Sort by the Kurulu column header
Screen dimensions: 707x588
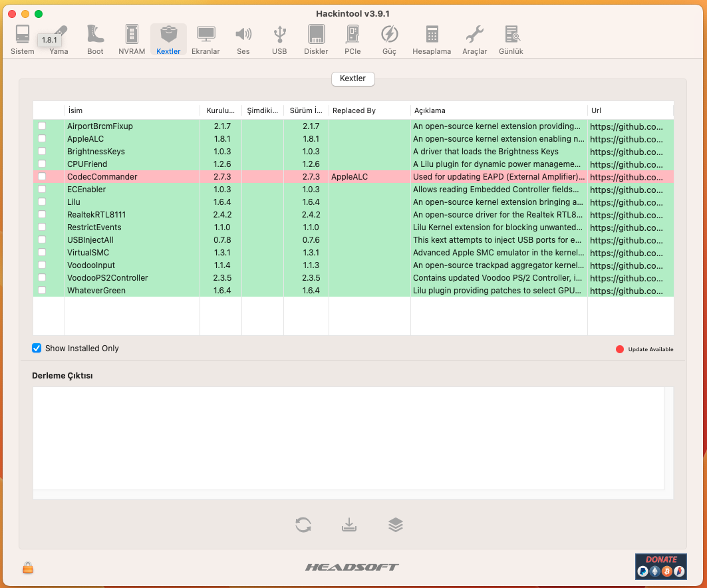tap(221, 110)
